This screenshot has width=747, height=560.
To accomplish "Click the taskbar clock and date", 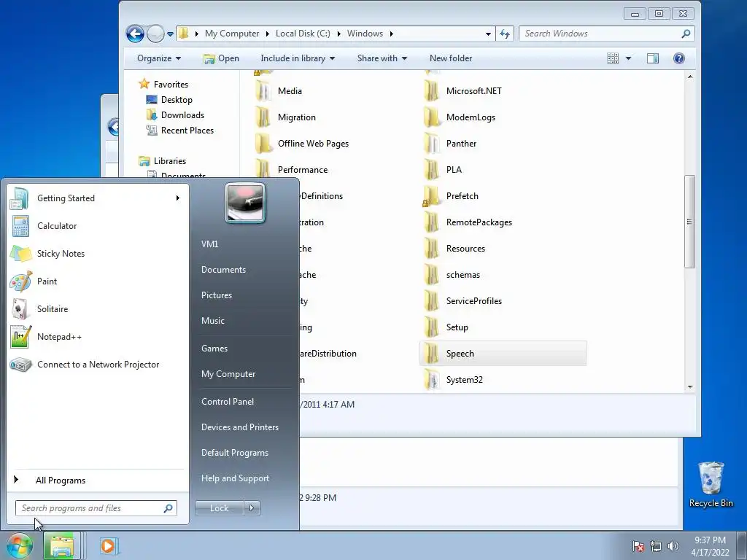I will (710, 546).
